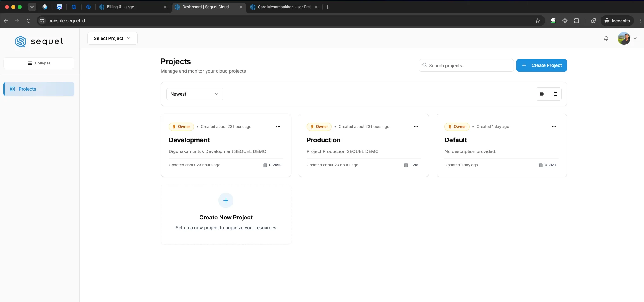Focus the Search projects field
Image resolution: width=644 pixels, height=302 pixels.
pyautogui.click(x=466, y=65)
